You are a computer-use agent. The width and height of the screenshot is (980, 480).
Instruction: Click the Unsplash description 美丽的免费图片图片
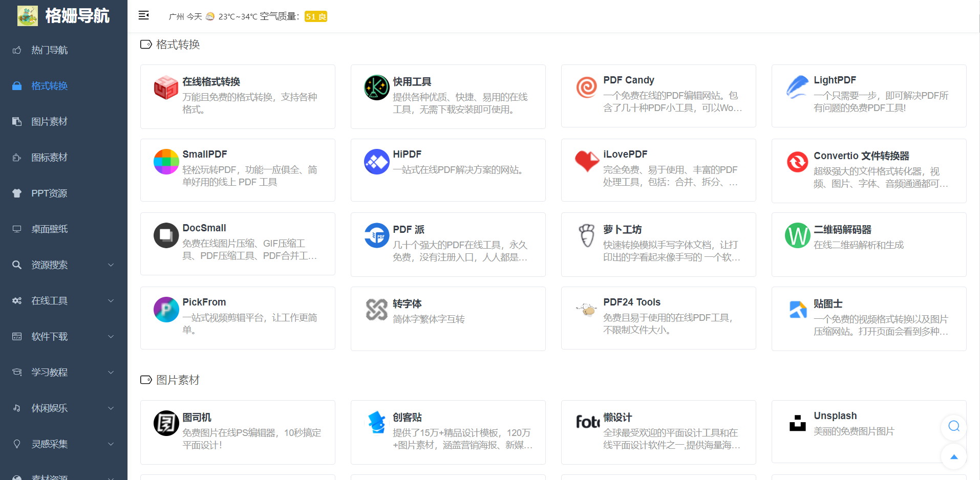854,431
